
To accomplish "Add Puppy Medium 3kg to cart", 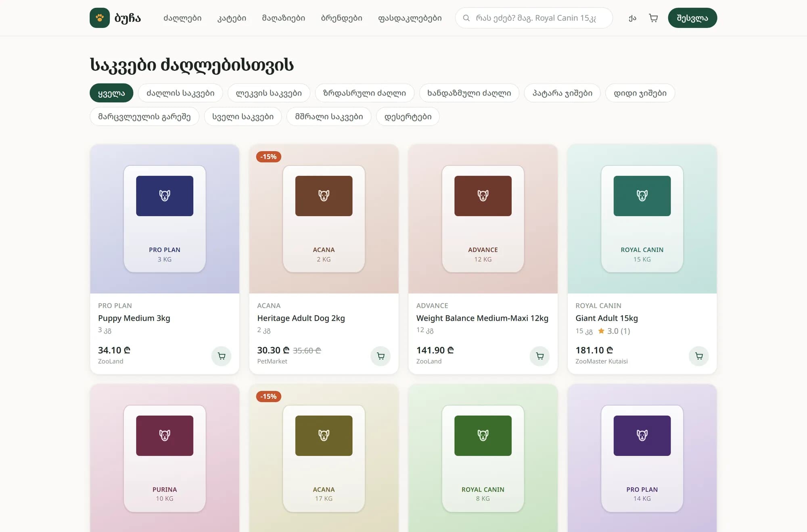I will click(222, 356).
